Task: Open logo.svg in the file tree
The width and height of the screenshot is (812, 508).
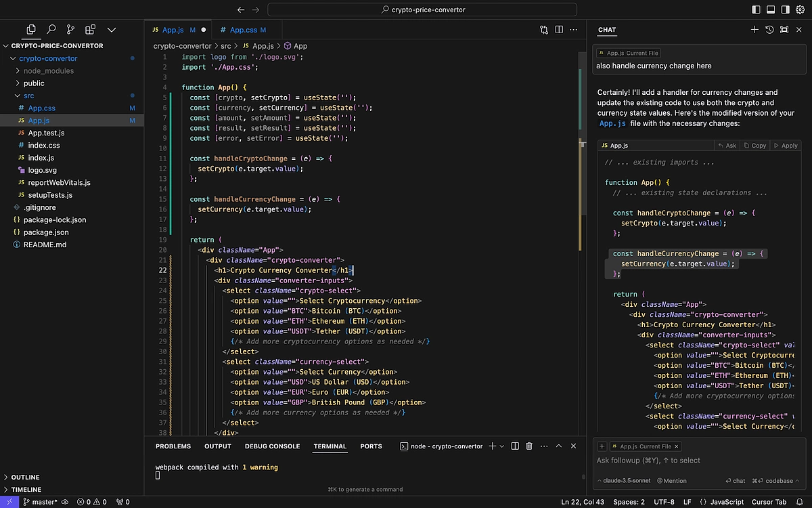Action: (43, 170)
